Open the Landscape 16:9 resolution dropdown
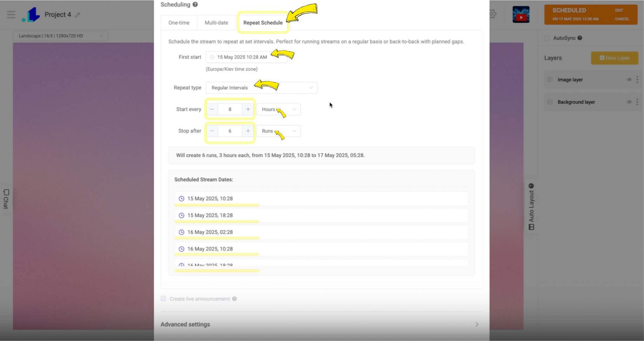The width and height of the screenshot is (644, 341). pyautogui.click(x=60, y=36)
